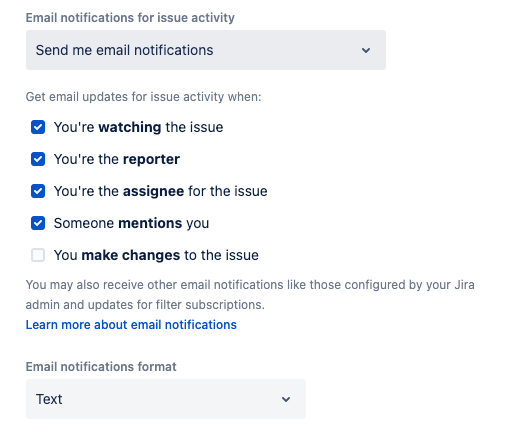Click the "Someone mentions you" label text

(x=131, y=223)
